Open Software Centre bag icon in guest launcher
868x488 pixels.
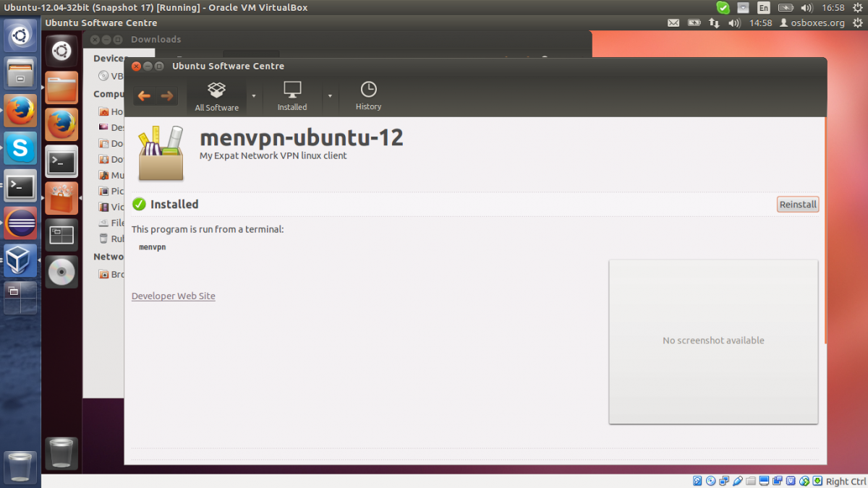tap(61, 199)
